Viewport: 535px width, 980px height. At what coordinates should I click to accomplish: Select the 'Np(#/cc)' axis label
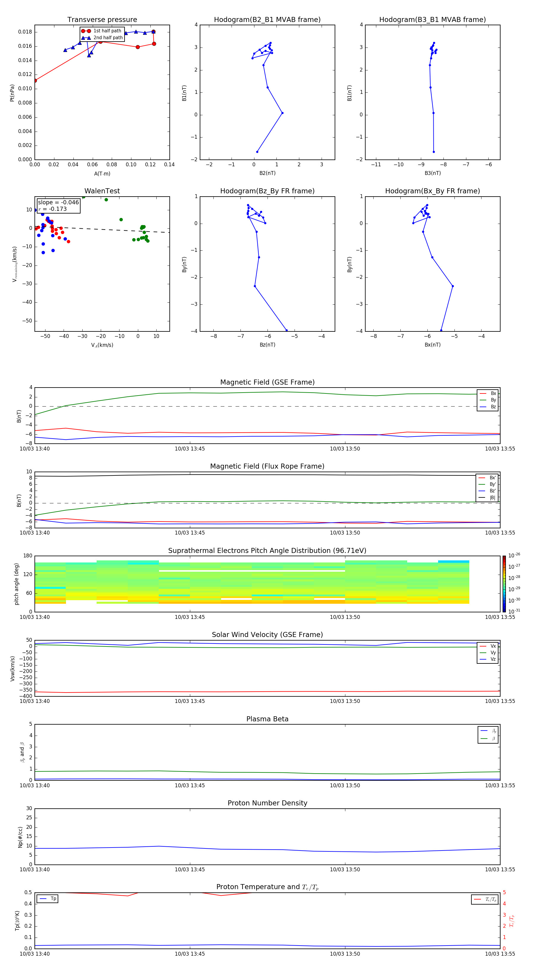(x=20, y=837)
